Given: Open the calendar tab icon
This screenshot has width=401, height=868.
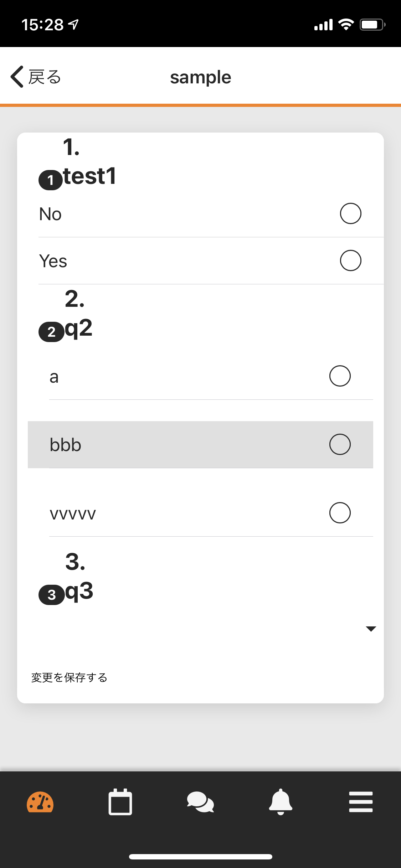Looking at the screenshot, I should pos(120,802).
